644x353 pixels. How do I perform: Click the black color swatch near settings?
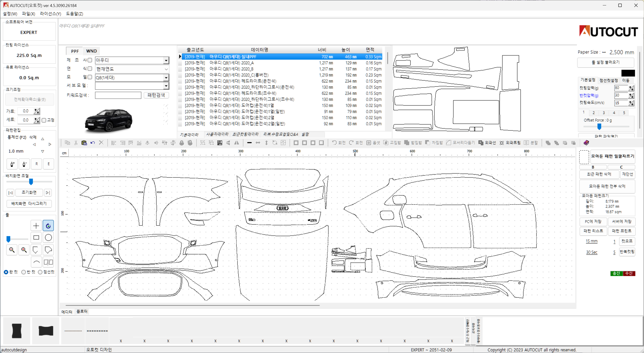pyautogui.click(x=628, y=73)
